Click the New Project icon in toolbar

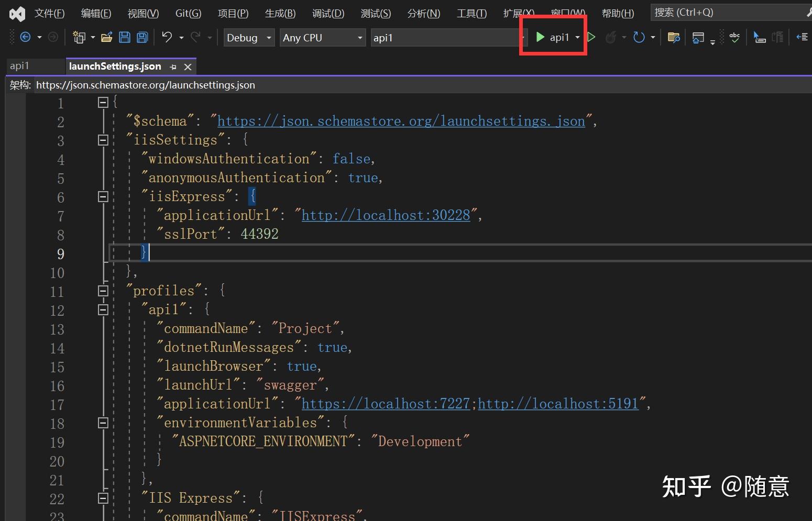(79, 37)
